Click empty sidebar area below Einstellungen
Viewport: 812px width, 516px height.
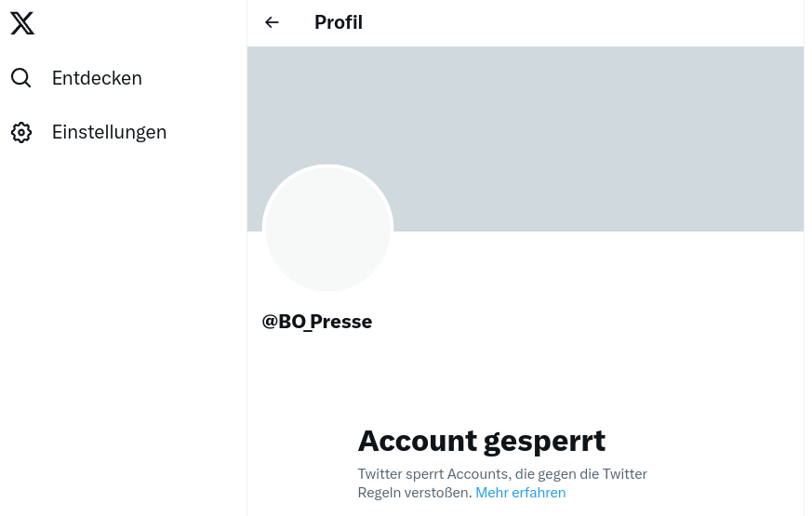coord(121,325)
